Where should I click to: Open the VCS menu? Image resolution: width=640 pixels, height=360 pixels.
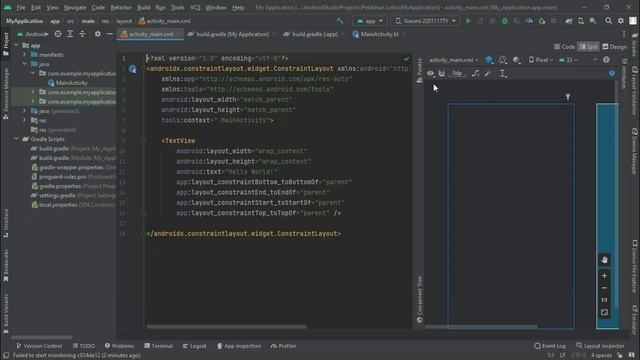[x=195, y=7]
